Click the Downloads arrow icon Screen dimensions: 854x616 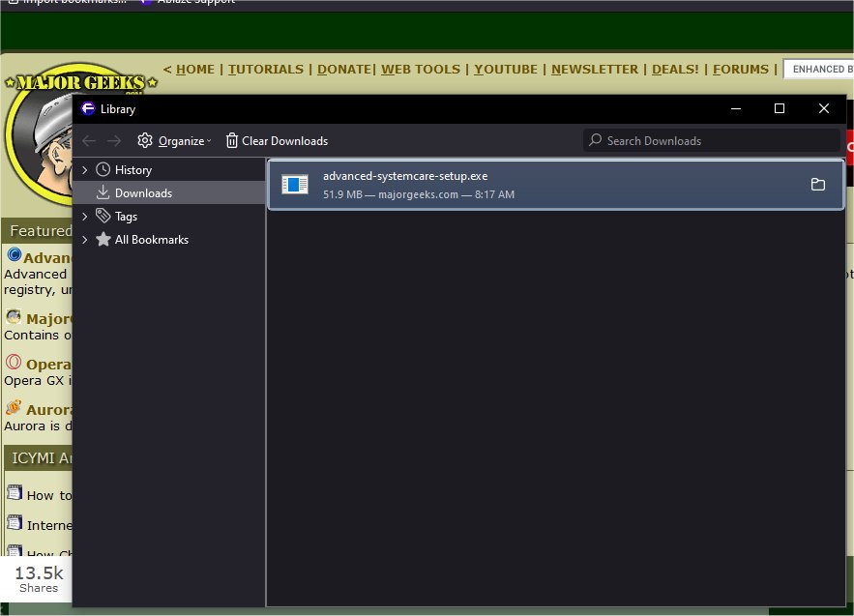pos(103,192)
